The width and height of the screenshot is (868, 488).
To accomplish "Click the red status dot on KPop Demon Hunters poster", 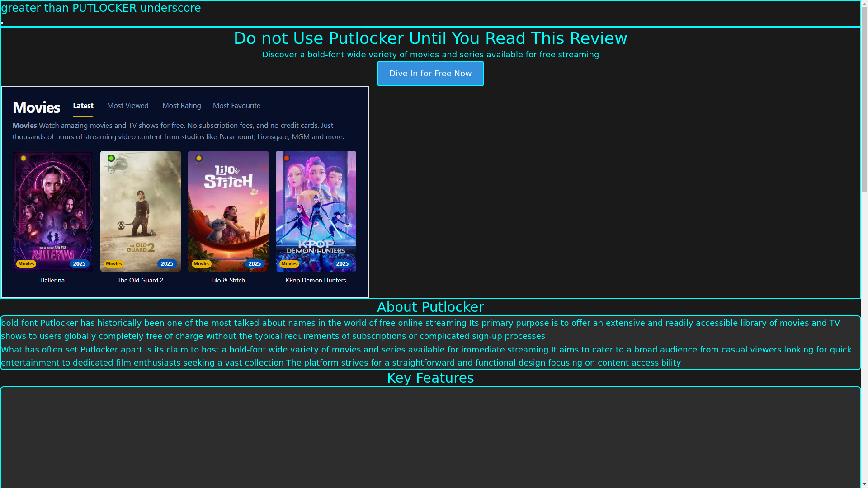I will tap(287, 158).
